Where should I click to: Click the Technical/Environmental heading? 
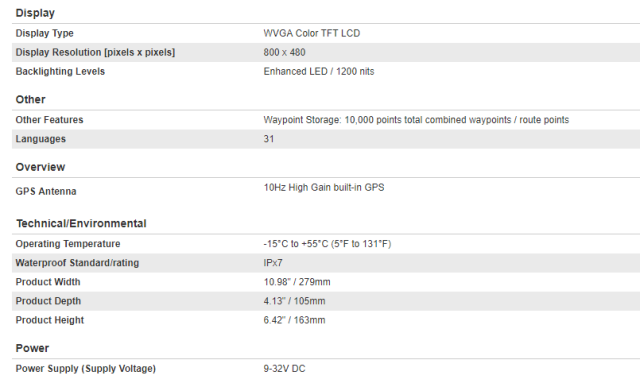[81, 223]
